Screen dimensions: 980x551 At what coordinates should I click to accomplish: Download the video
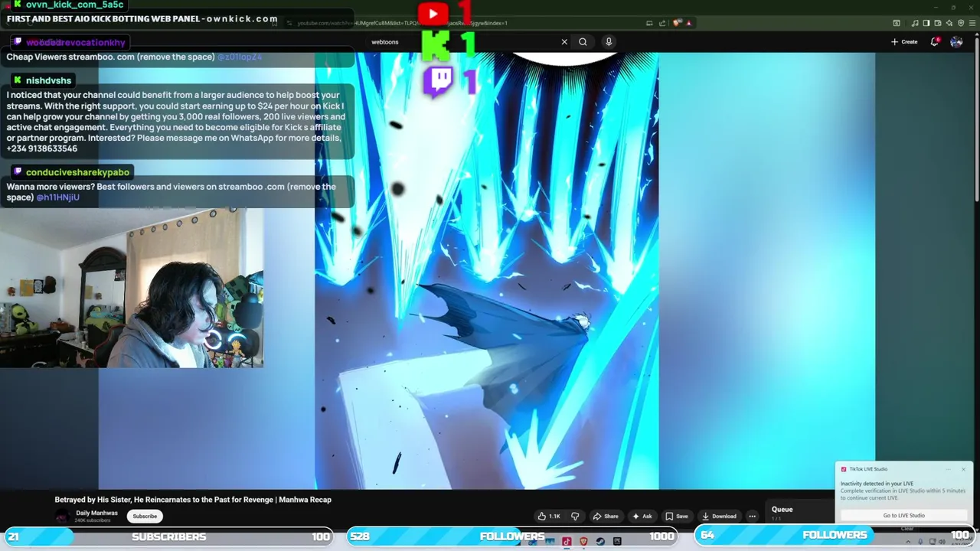tap(720, 516)
